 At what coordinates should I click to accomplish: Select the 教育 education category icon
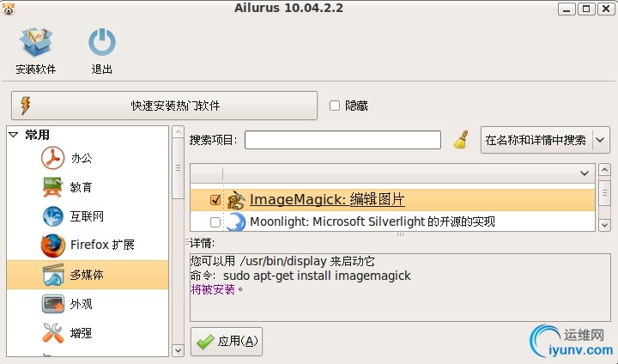pyautogui.click(x=54, y=186)
